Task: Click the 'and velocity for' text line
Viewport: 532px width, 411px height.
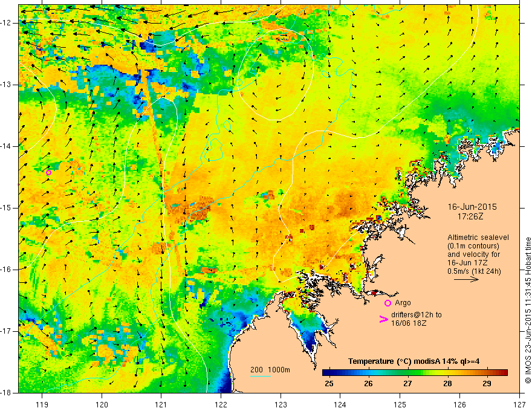Action: pyautogui.click(x=473, y=254)
